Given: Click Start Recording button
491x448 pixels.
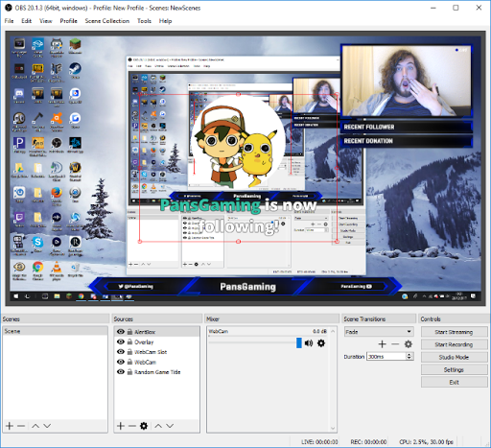Looking at the screenshot, I should pyautogui.click(x=454, y=344).
